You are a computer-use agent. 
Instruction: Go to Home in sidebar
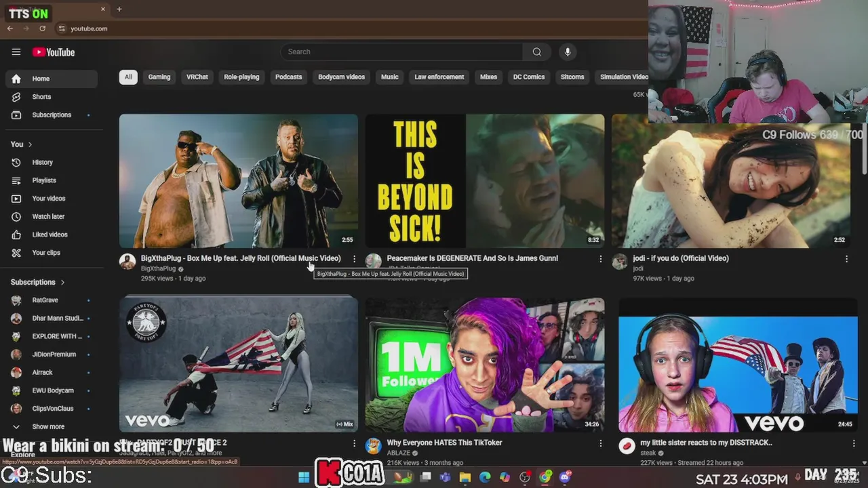click(52, 79)
